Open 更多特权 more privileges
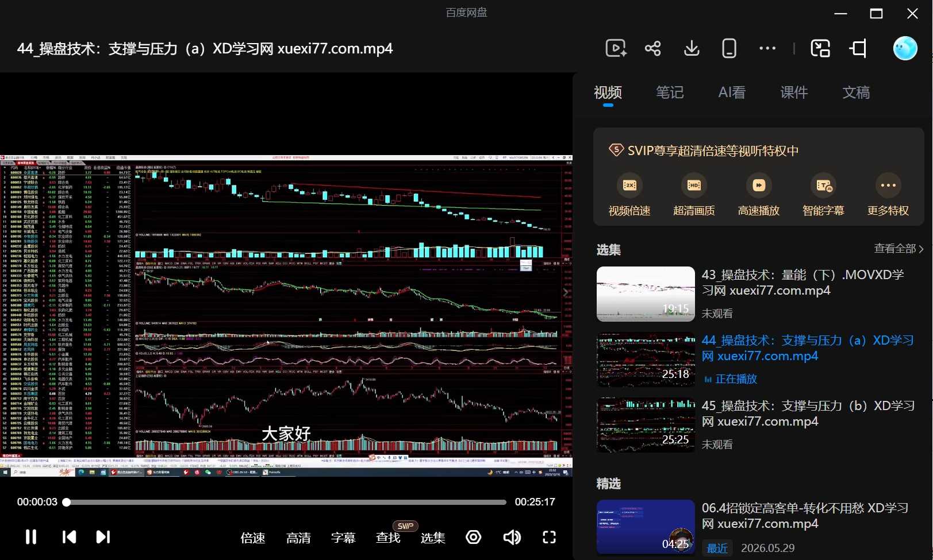Image resolution: width=933 pixels, height=560 pixels. [x=888, y=195]
